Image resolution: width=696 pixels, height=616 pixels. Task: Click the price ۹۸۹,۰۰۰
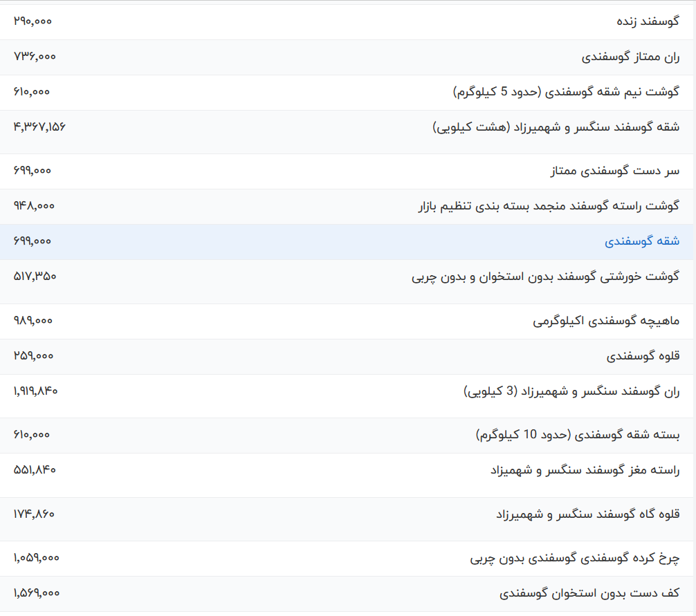point(33,321)
